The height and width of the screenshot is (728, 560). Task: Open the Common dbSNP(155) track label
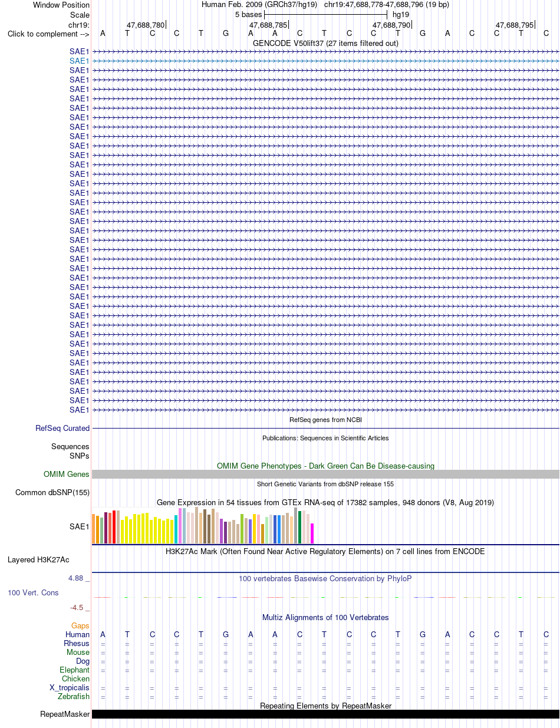(x=52, y=493)
